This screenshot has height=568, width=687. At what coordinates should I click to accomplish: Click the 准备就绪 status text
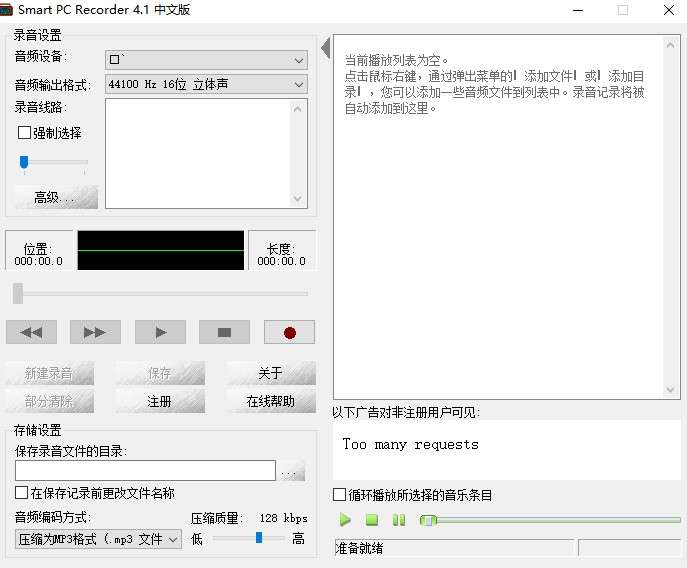(359, 548)
